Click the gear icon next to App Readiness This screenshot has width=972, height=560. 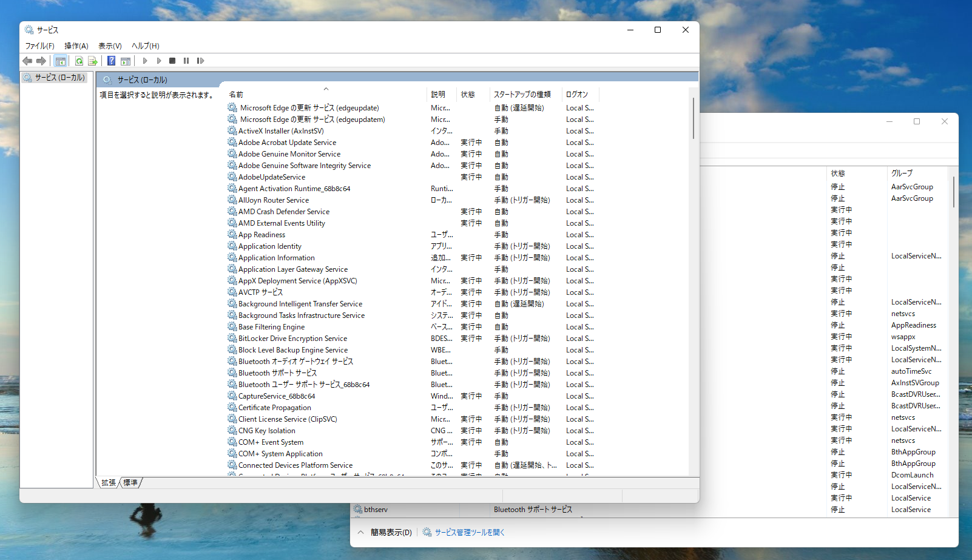click(x=232, y=234)
